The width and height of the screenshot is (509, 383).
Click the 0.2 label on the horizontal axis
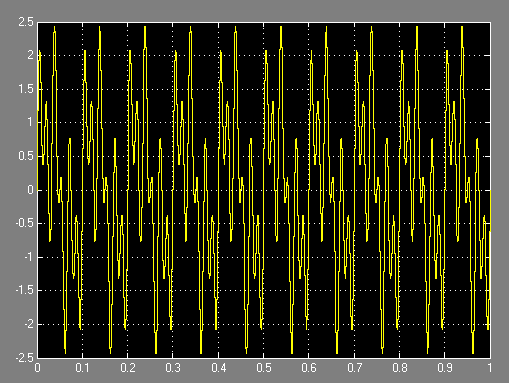point(128,368)
